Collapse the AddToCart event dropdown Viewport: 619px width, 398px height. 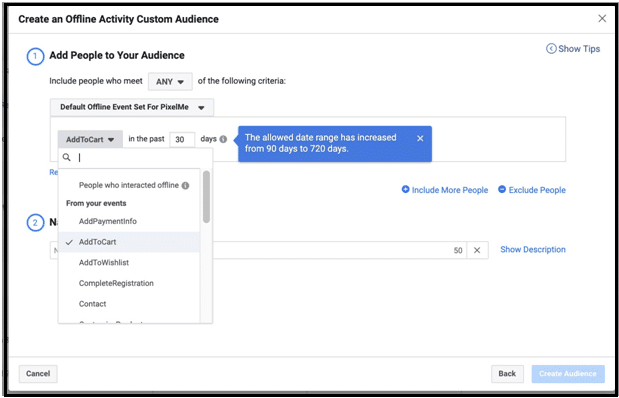click(90, 139)
